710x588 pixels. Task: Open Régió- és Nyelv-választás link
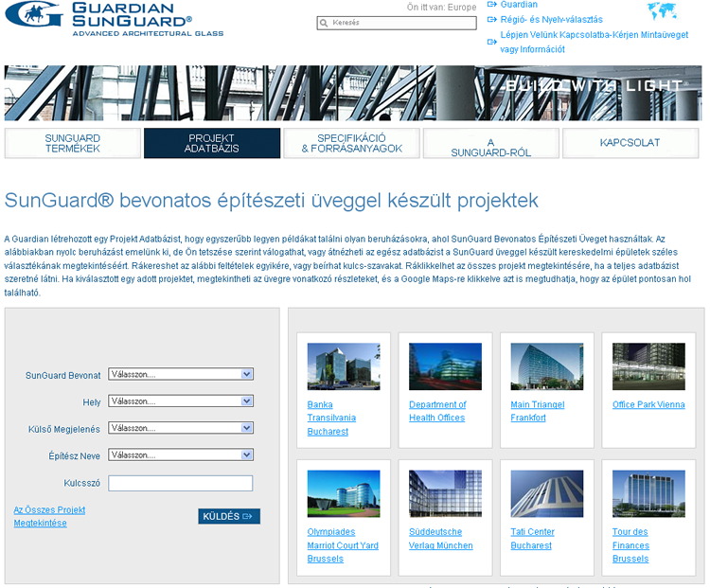click(x=552, y=20)
